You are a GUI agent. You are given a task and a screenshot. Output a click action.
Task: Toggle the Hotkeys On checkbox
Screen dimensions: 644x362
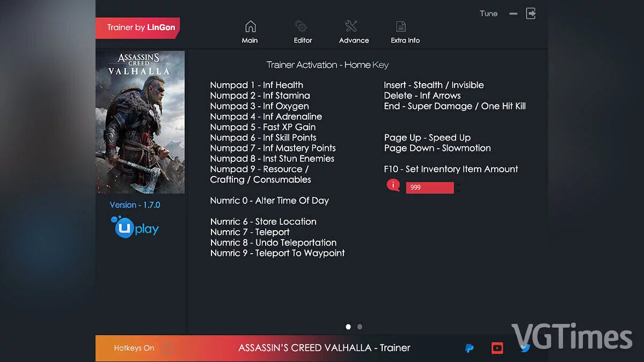(x=167, y=348)
